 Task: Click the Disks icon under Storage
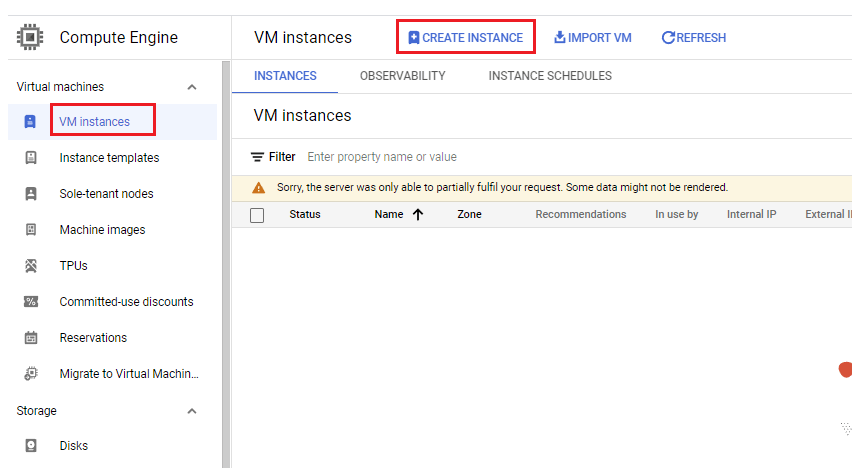tap(31, 446)
